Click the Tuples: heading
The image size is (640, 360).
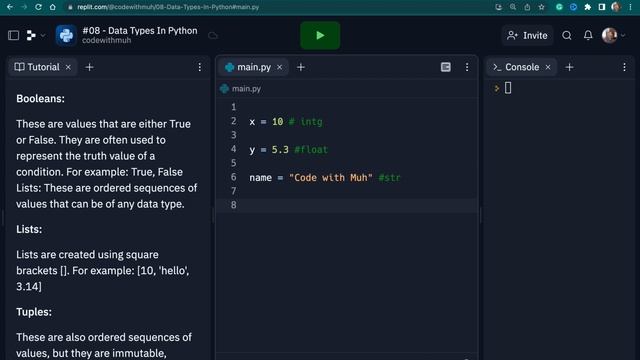[34, 312]
